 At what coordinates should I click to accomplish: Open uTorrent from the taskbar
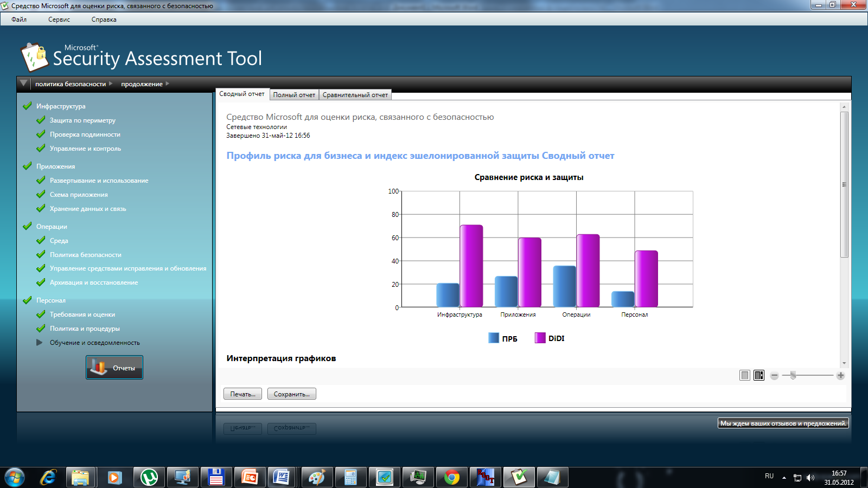[x=149, y=477]
